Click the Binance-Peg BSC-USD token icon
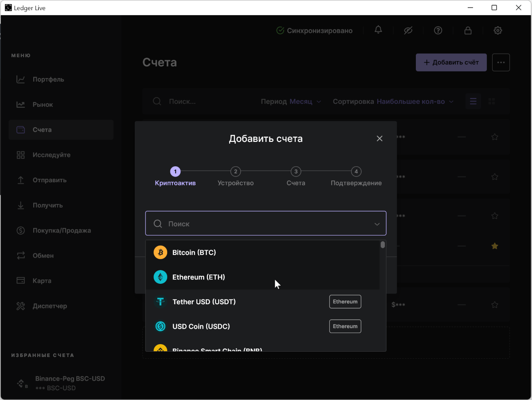532x400 pixels. click(21, 383)
